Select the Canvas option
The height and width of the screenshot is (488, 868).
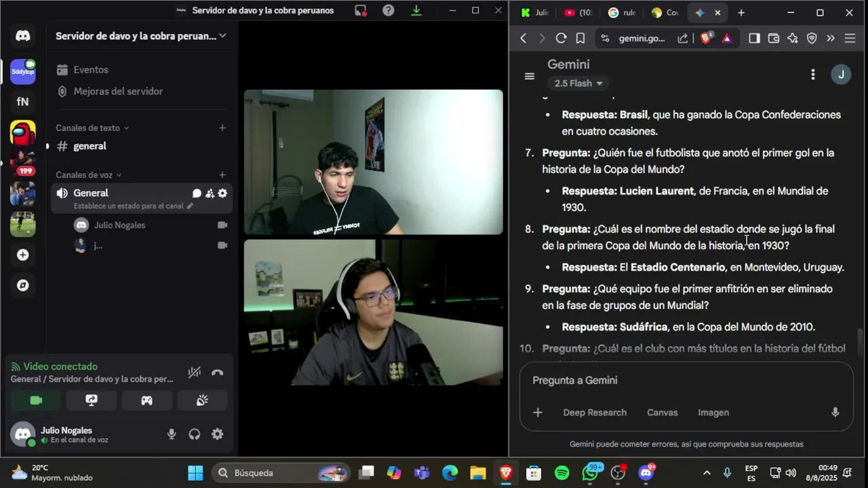pyautogui.click(x=663, y=413)
